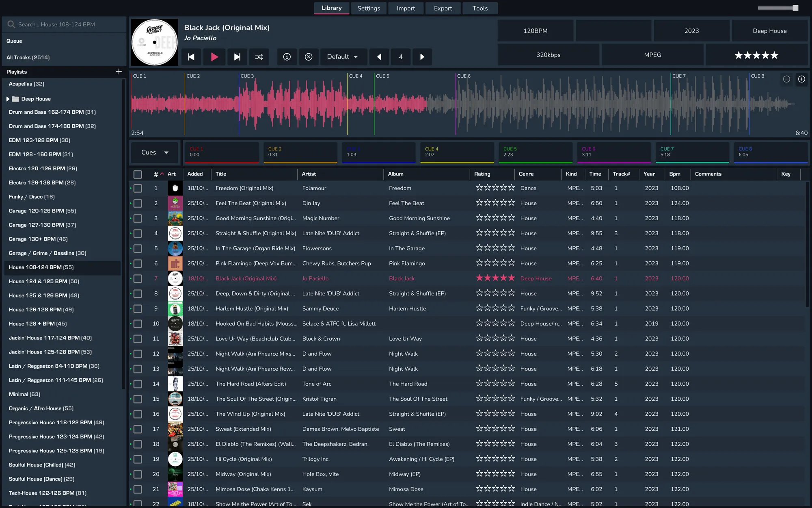Zoom out of the waveform
The width and height of the screenshot is (812, 508).
[786, 79]
